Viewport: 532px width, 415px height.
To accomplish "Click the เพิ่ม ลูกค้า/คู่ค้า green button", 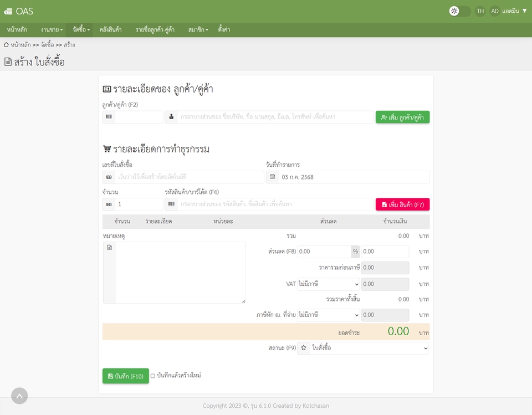I will tap(402, 117).
